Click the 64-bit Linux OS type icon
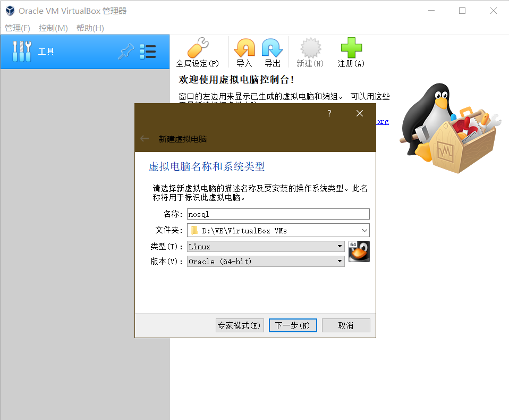The height and width of the screenshot is (420, 509). 359,251
